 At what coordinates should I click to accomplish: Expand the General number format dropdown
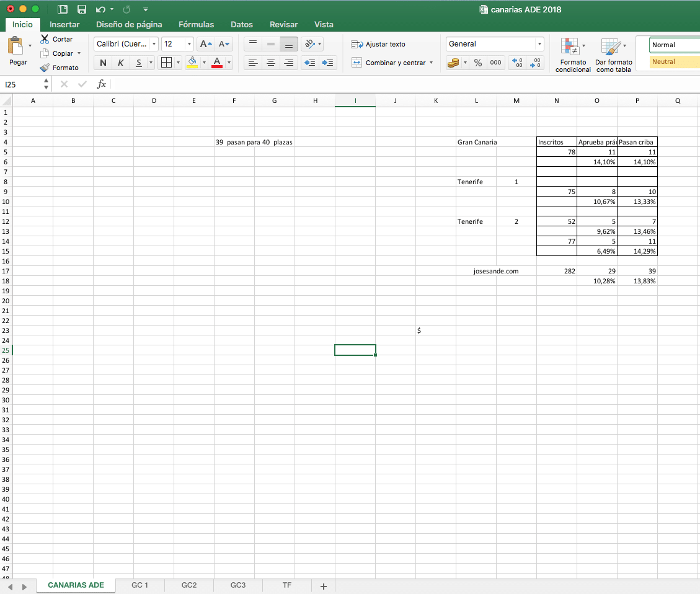(540, 44)
